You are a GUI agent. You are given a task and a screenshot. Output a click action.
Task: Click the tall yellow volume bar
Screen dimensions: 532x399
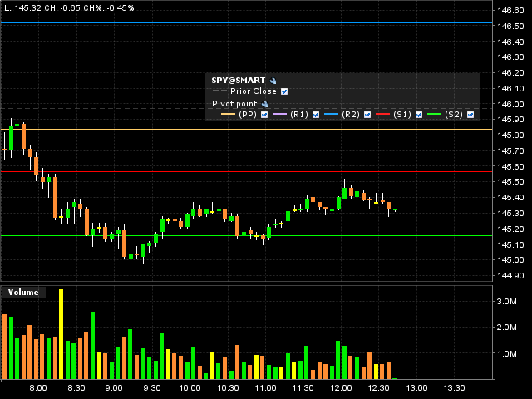coord(61,332)
